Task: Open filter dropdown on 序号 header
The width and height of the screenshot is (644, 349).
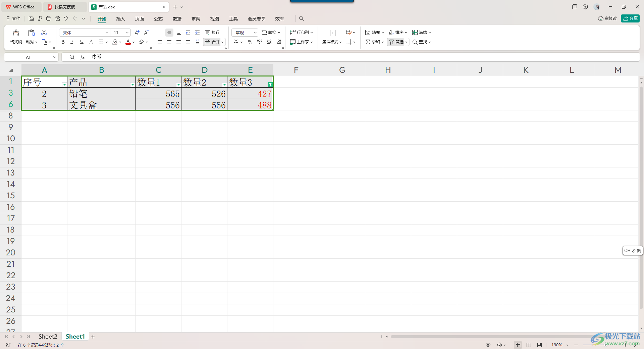Action: 64,85
